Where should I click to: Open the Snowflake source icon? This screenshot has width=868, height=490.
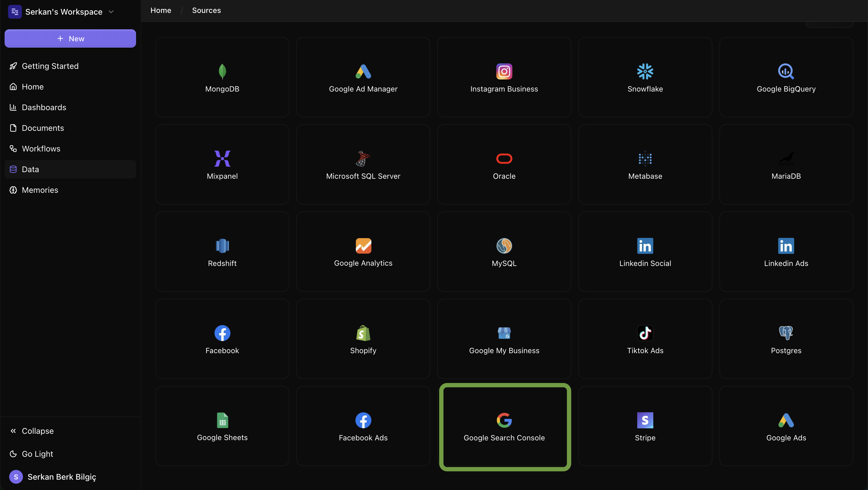coord(645,71)
